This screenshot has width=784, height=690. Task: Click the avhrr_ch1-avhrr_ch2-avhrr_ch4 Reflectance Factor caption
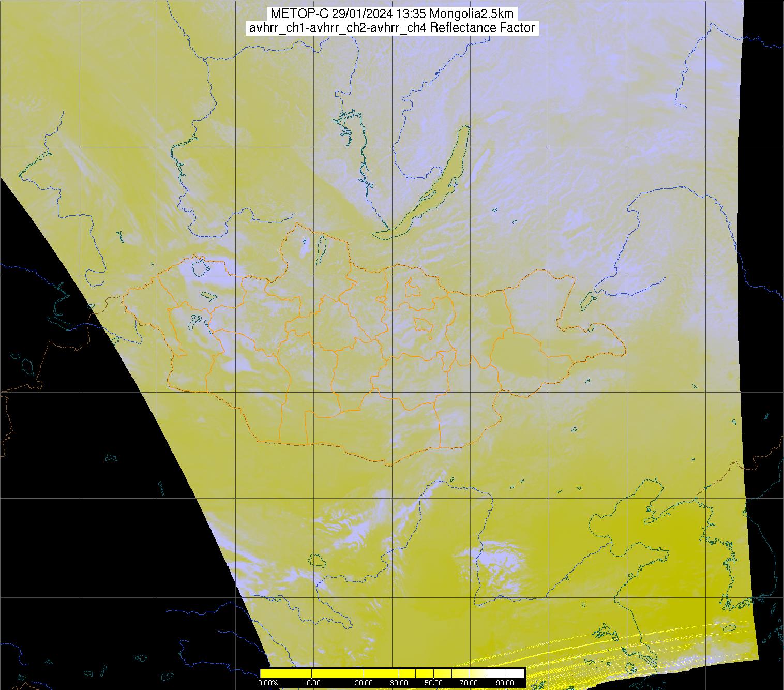tap(392, 28)
